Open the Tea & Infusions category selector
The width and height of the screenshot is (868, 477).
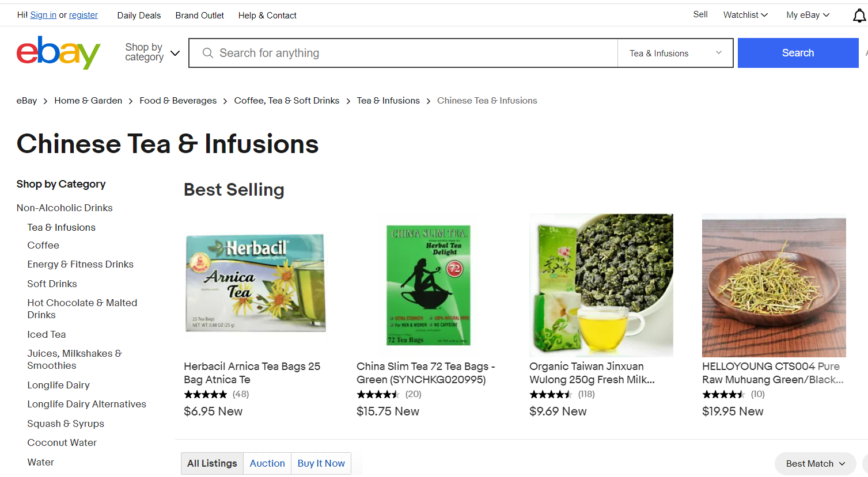coord(674,52)
